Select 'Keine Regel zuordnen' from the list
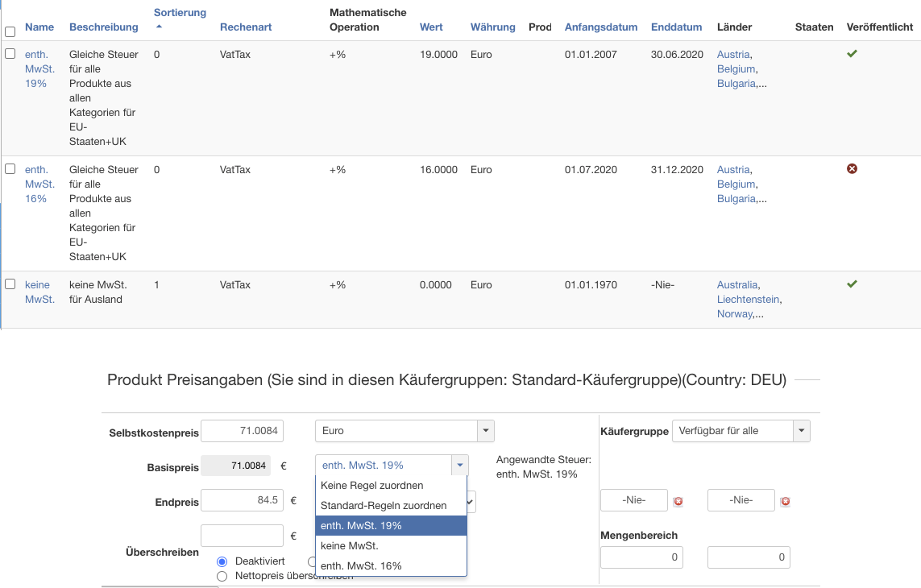Image resolution: width=921 pixels, height=588 pixels. 371,486
